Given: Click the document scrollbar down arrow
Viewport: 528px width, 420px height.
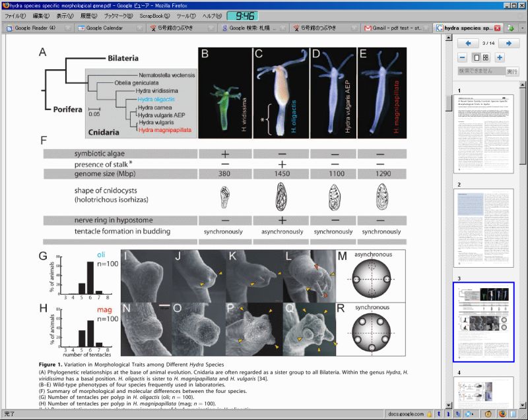Looking at the screenshot, I should click(449, 405).
